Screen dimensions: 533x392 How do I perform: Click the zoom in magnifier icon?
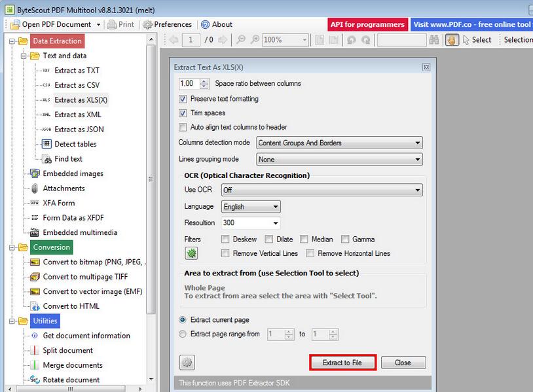pyautogui.click(x=255, y=40)
